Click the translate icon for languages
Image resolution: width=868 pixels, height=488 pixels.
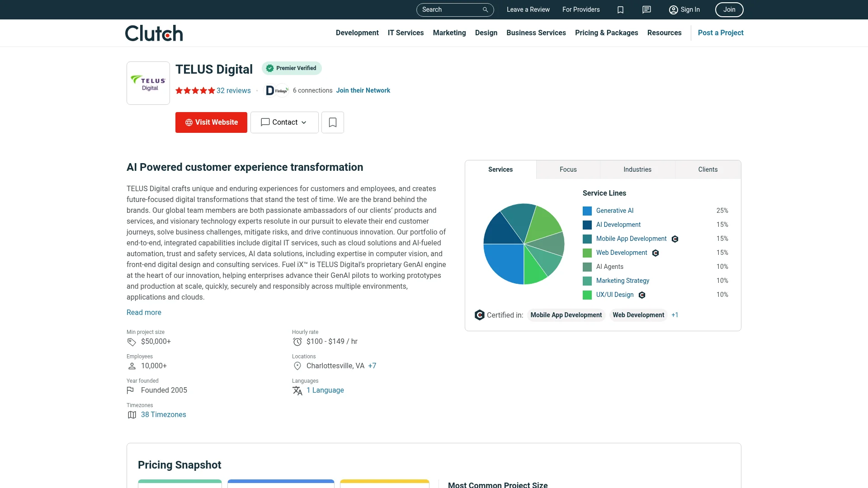point(297,390)
